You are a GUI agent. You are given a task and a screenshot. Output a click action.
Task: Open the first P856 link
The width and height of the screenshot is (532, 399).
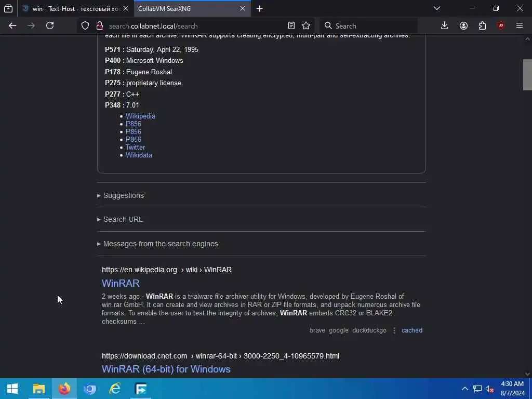pyautogui.click(x=134, y=124)
